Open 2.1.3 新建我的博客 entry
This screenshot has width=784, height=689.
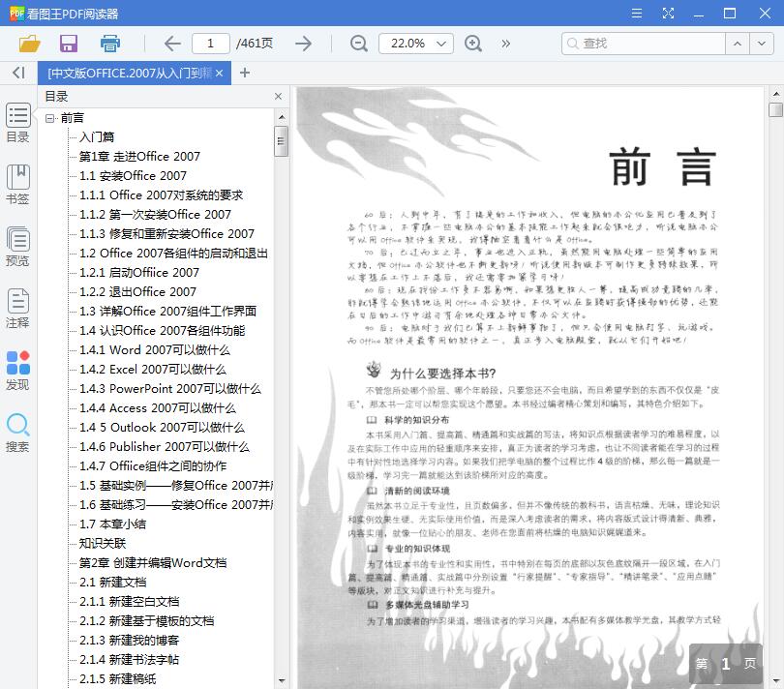coord(129,641)
